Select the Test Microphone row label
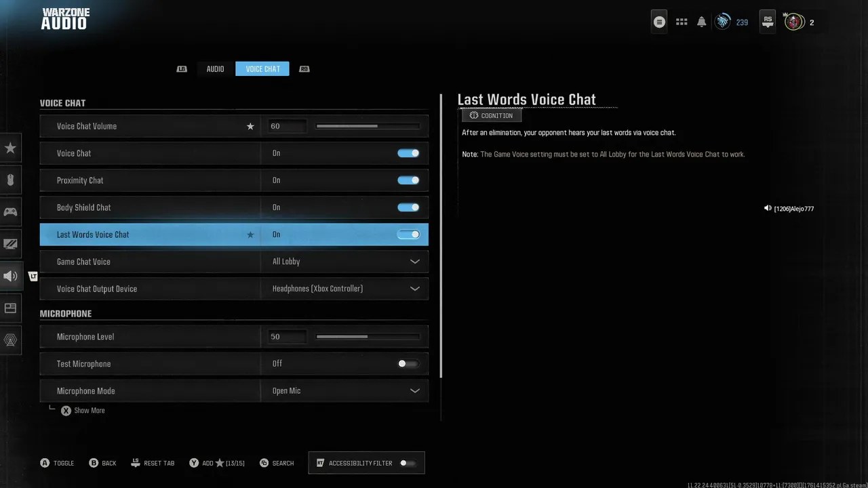Screen dimensions: 868x488 pyautogui.click(x=83, y=364)
